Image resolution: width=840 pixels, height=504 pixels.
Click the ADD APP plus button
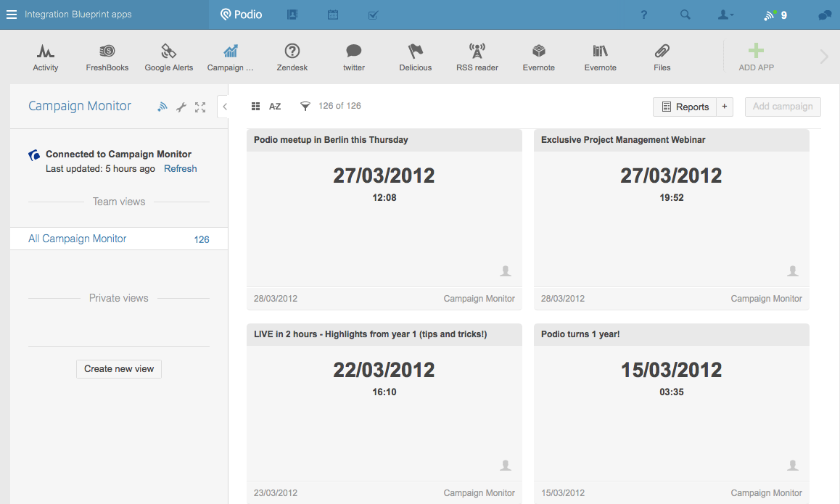click(756, 57)
